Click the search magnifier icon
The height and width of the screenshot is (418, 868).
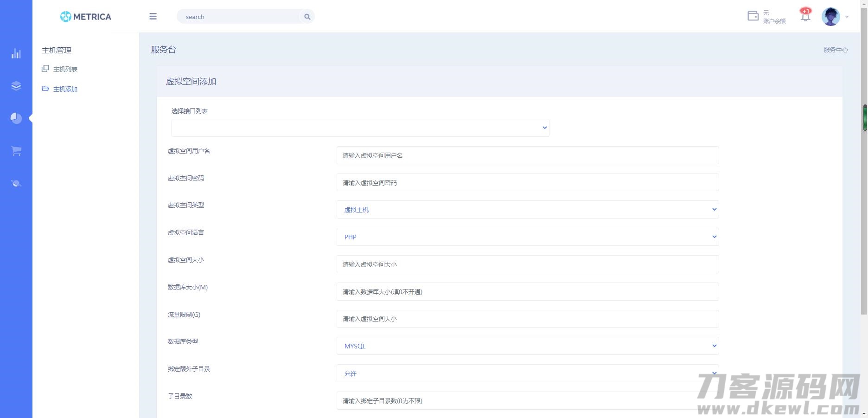click(306, 16)
